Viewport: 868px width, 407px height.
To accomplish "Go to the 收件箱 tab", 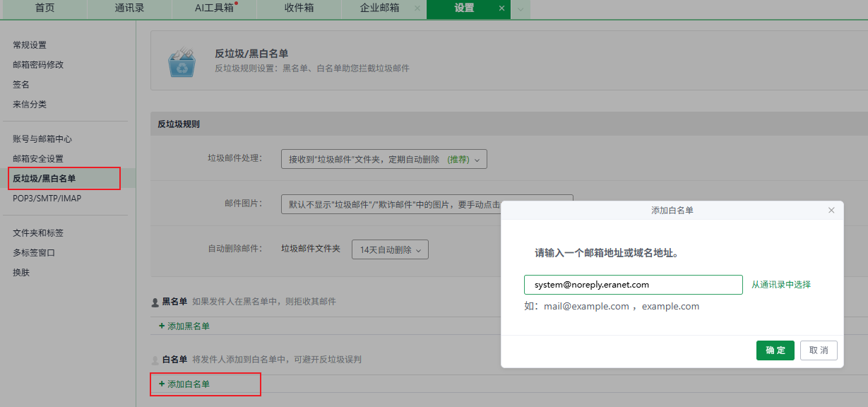I will [x=299, y=8].
